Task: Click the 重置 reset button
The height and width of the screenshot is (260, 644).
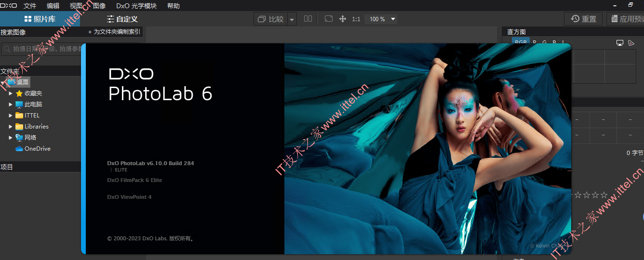Action: tap(584, 19)
